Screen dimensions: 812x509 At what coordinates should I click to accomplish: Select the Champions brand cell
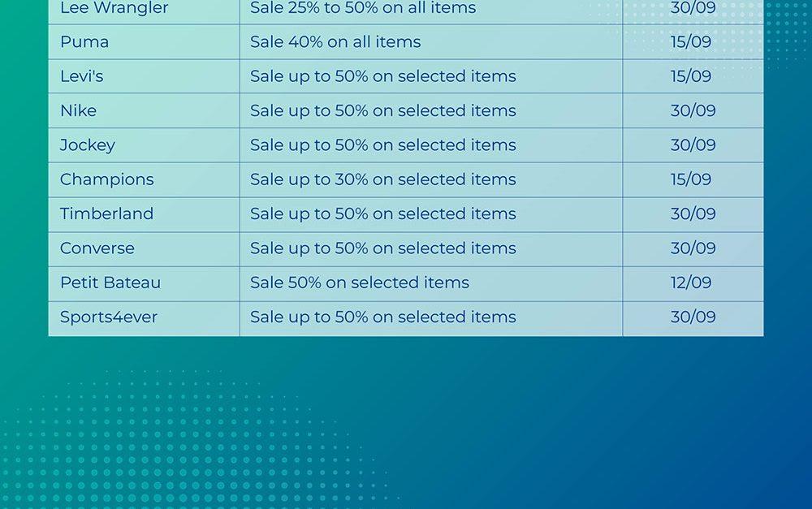pyautogui.click(x=106, y=179)
